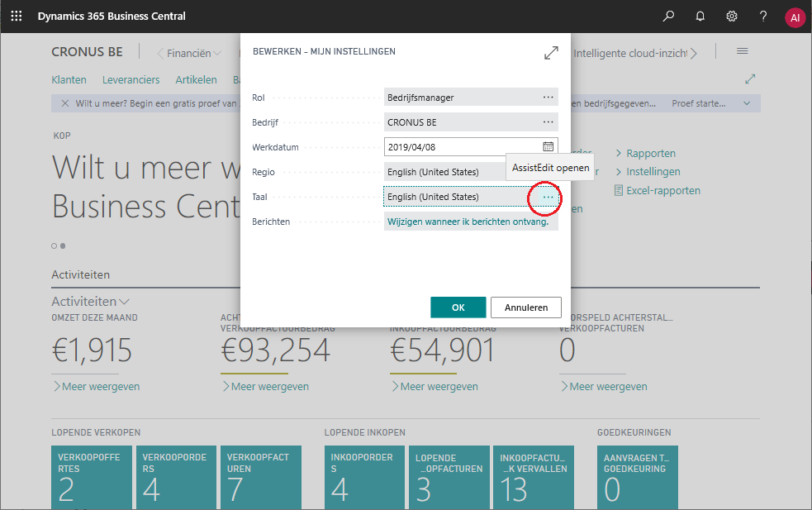Open AssistEdit for the Bedrijf field
Screen dimensions: 812x510
[x=548, y=122]
